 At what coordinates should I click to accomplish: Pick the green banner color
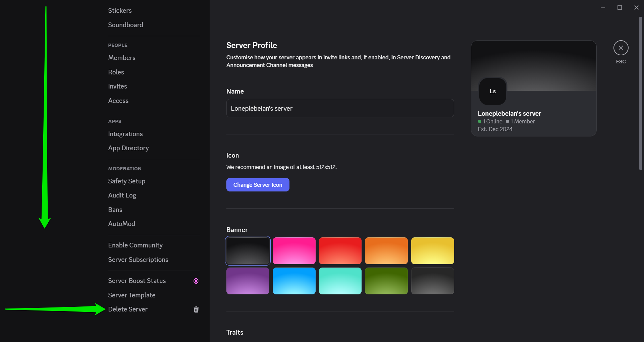pos(386,281)
